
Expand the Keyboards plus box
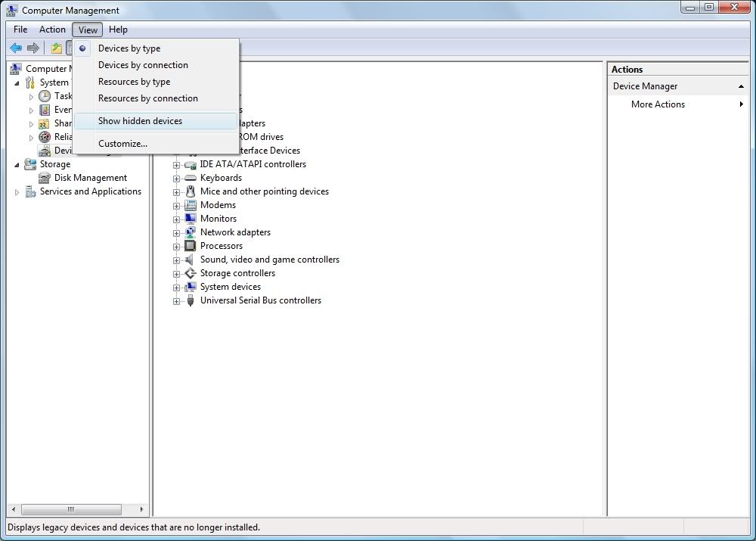coord(176,179)
